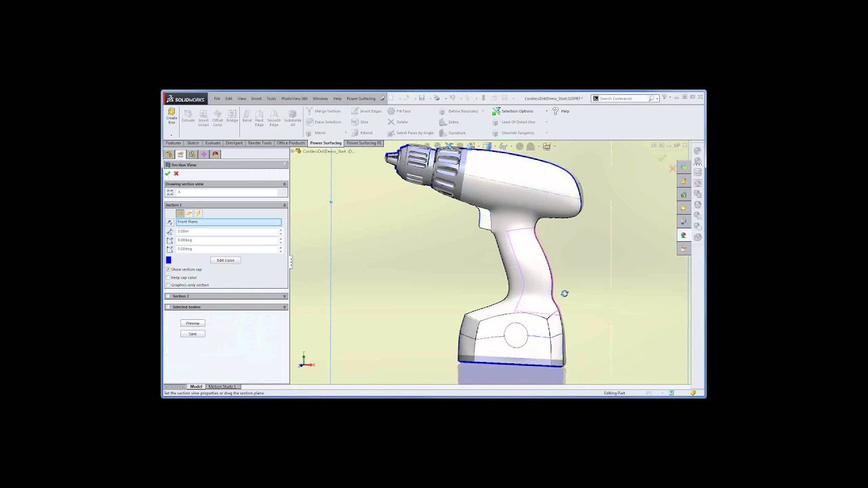The image size is (868, 488).
Task: Switch to the Power Surfacing RE tab
Action: [364, 143]
